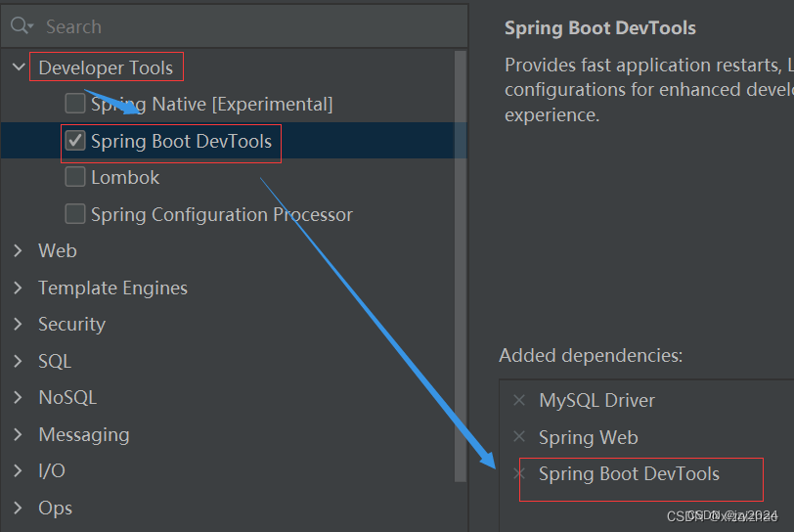Remove Spring Web with its X icon
The height and width of the screenshot is (532, 794).
point(519,436)
